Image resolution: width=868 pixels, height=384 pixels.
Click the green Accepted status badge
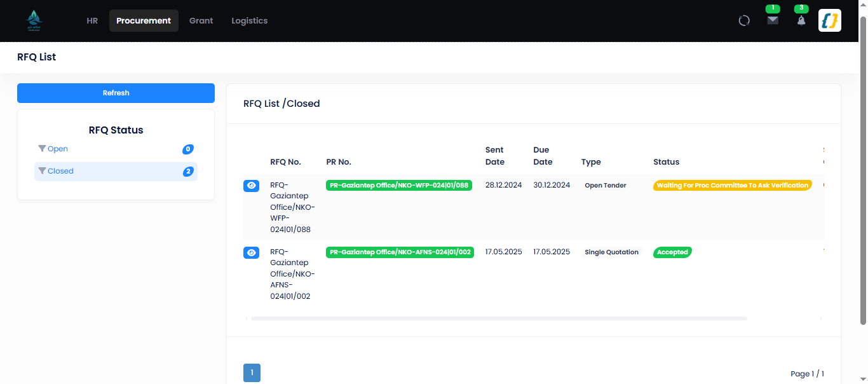(x=672, y=252)
